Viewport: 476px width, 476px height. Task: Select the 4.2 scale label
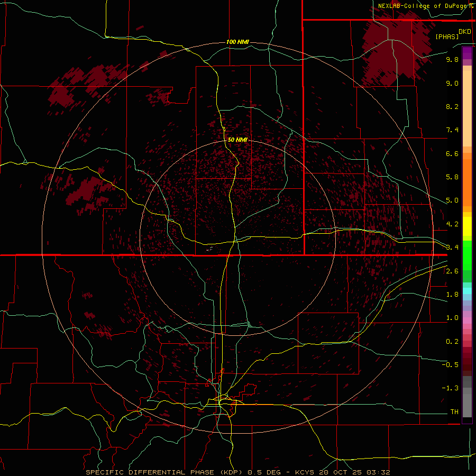(452, 224)
